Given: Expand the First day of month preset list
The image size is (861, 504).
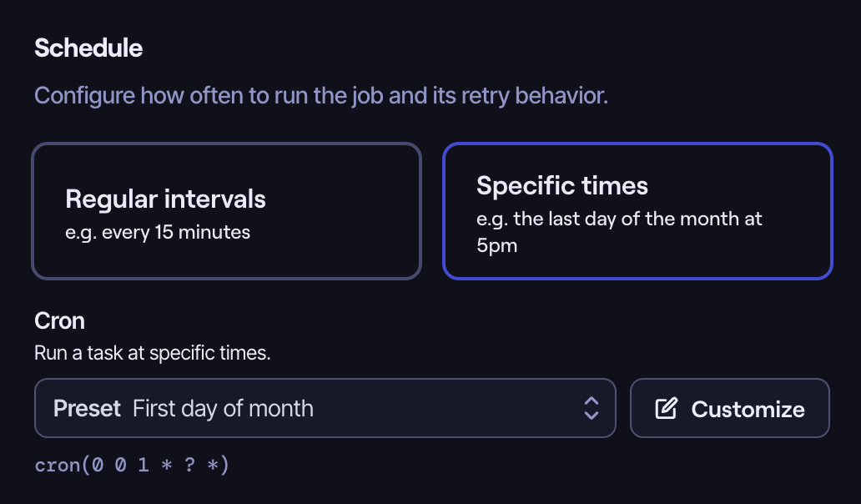Looking at the screenshot, I should pyautogui.click(x=325, y=408).
